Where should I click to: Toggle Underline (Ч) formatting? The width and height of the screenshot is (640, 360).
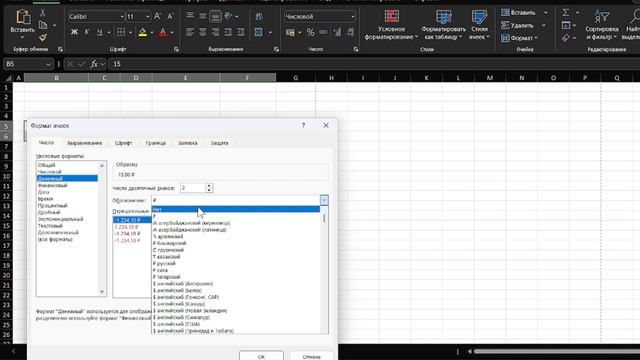99,32
